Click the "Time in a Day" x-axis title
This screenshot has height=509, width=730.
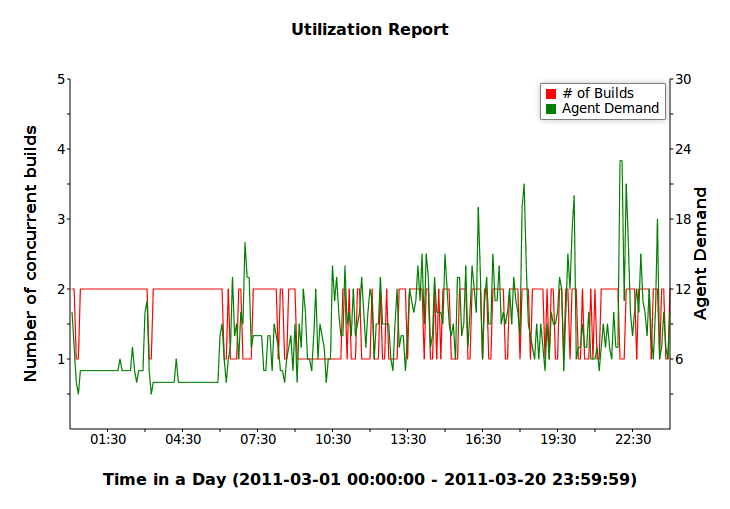(x=369, y=480)
